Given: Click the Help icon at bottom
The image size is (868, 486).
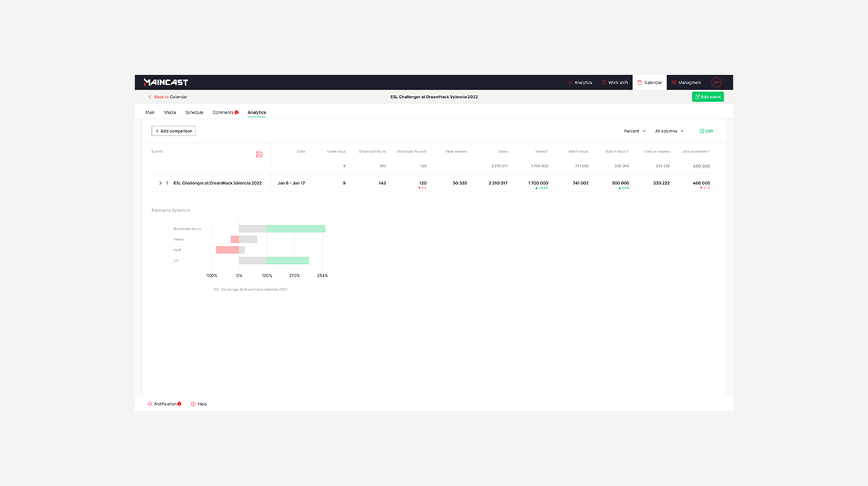Looking at the screenshot, I should click(193, 404).
